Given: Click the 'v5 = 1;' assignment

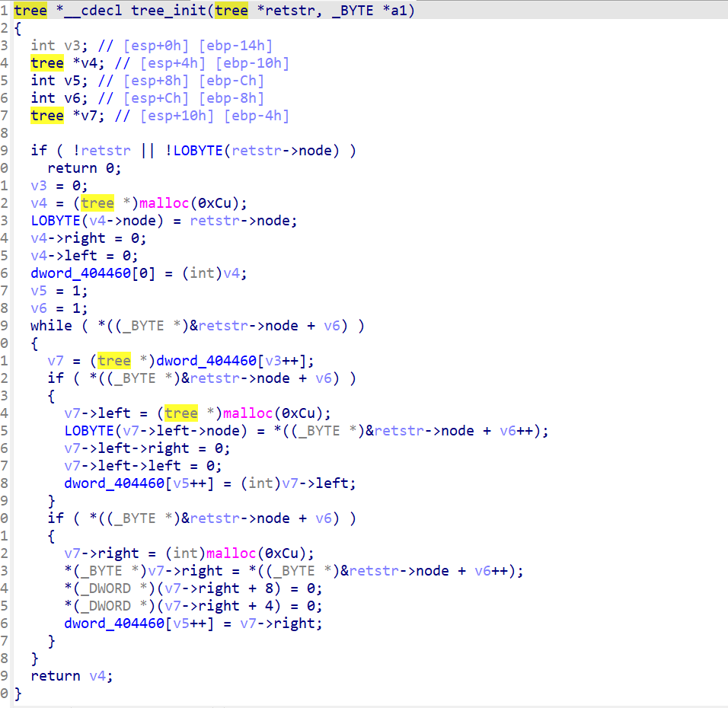Looking at the screenshot, I should (x=59, y=291).
